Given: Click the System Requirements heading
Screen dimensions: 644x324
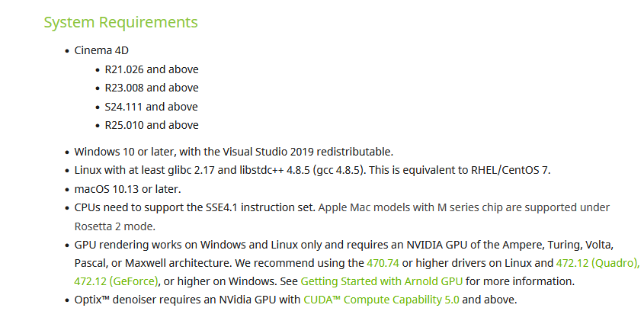Looking at the screenshot, I should tap(120, 22).
